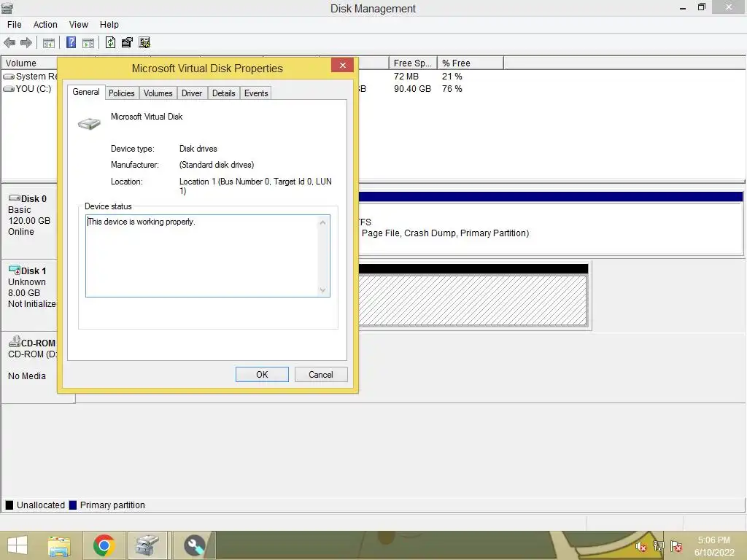Click the Forward arrow toolbar icon
This screenshot has height=560, width=747.
point(26,43)
